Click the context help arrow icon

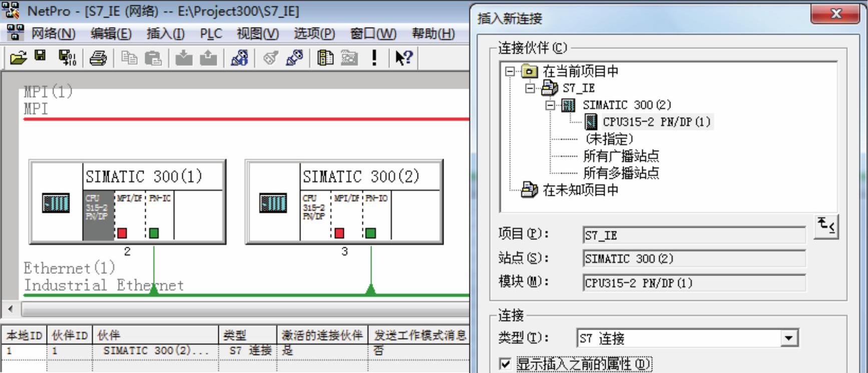coord(403,58)
